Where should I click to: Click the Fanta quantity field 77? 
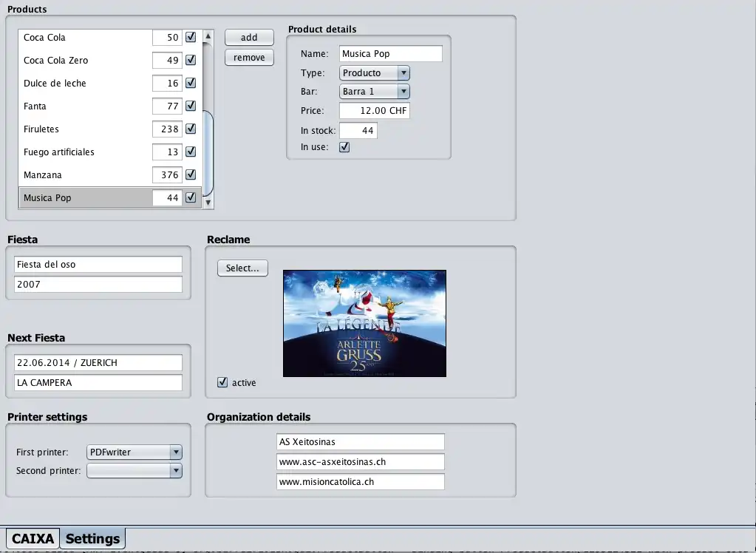pyautogui.click(x=167, y=106)
